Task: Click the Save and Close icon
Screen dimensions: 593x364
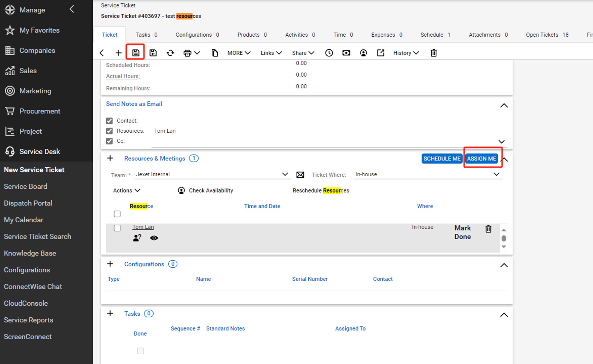Action: [153, 53]
